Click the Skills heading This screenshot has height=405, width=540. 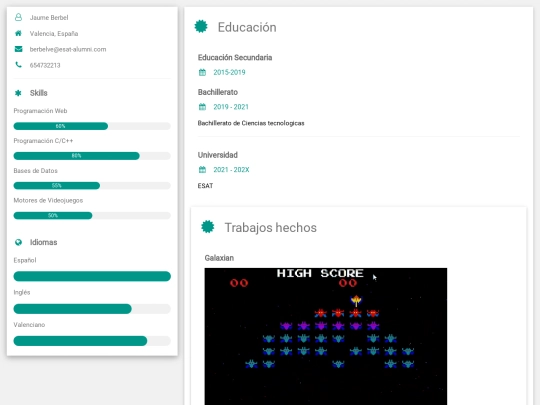tap(39, 93)
